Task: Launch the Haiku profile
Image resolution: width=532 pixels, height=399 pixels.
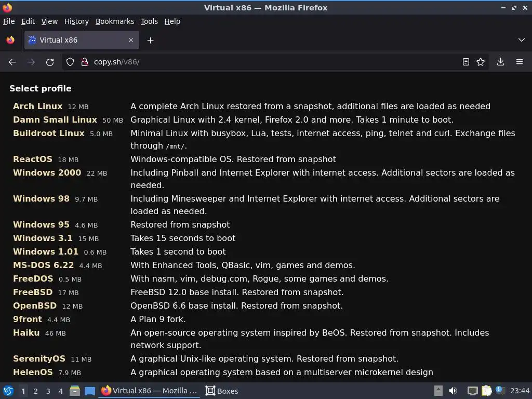Action: point(26,333)
